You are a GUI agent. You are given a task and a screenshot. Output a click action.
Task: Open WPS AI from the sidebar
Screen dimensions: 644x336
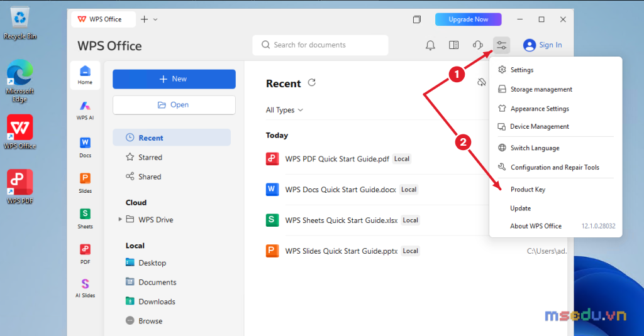[85, 111]
